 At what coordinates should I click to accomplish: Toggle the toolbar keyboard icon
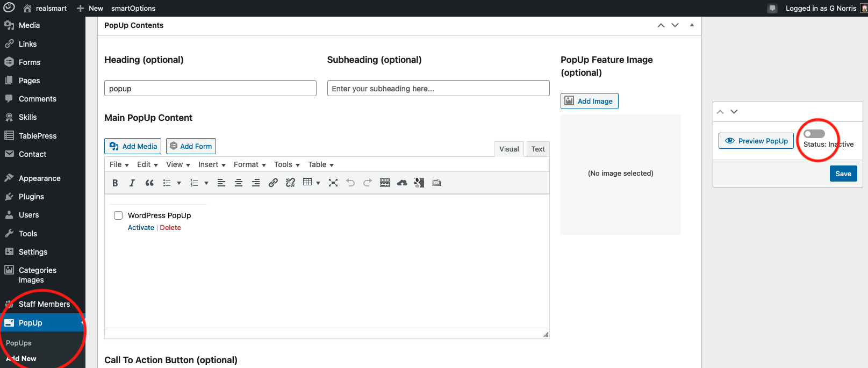coord(384,183)
